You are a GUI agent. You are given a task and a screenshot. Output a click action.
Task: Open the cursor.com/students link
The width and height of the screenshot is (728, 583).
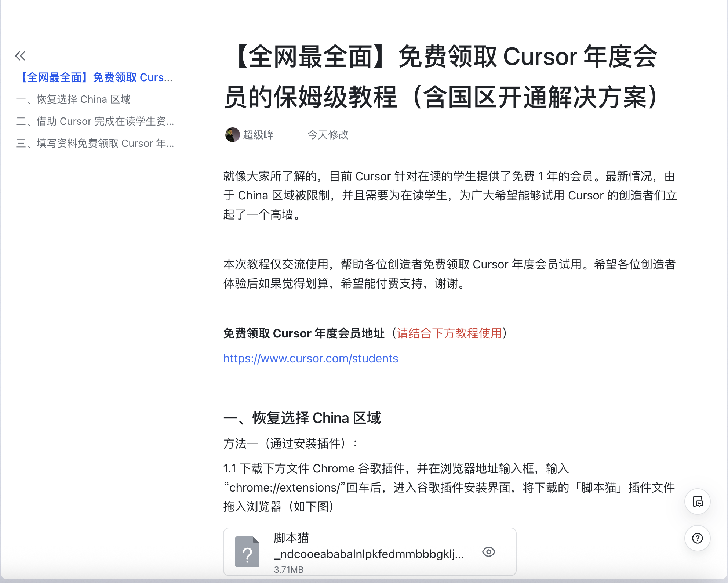pyautogui.click(x=310, y=358)
